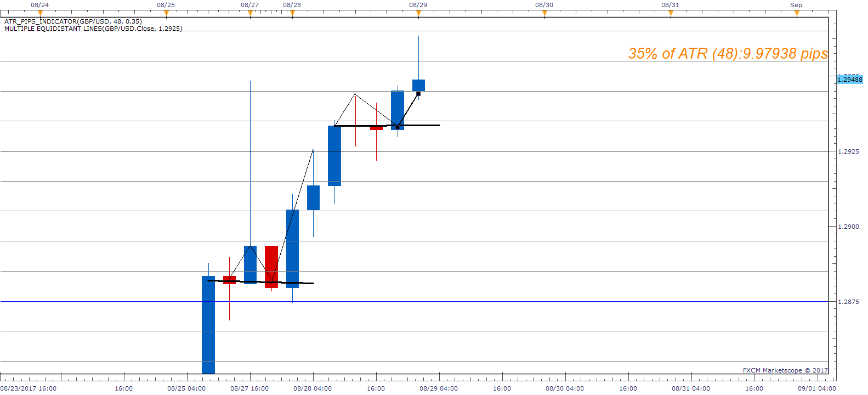Select the last blue candle below the red wick

coord(418,85)
